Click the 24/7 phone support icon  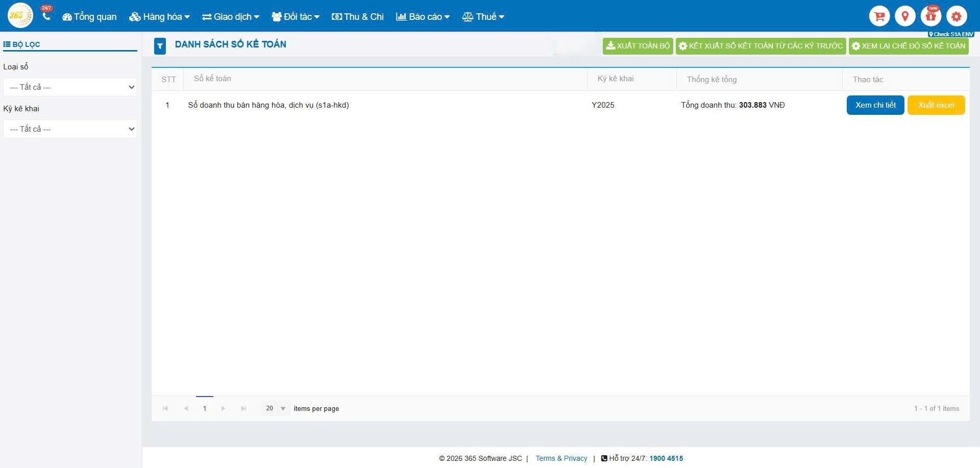tap(46, 16)
